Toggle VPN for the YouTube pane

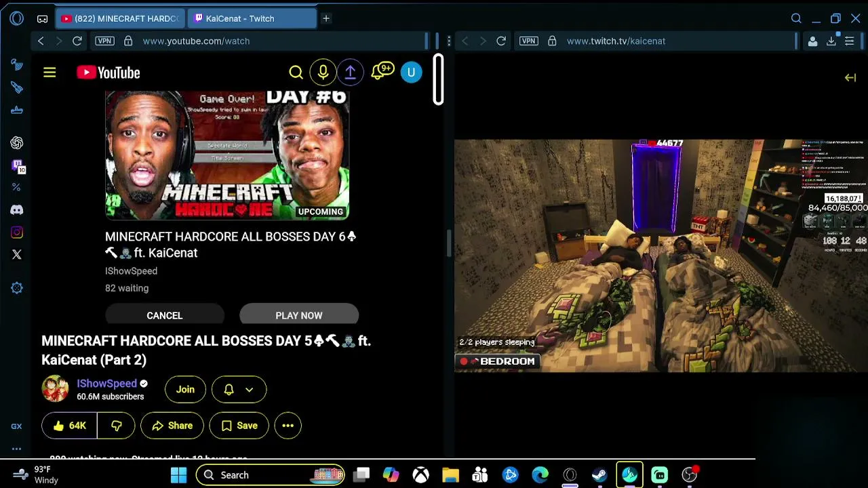(104, 41)
